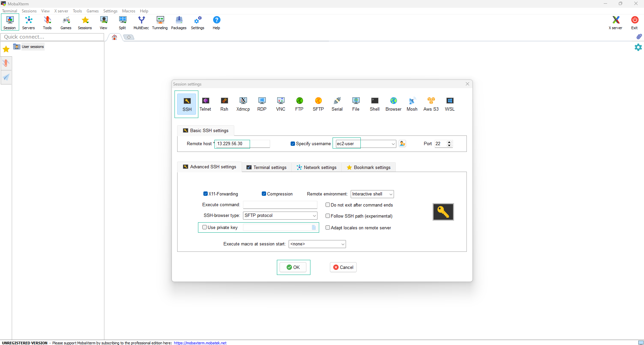This screenshot has height=345, width=644.
Task: Select the SFTP session type
Action: coord(318,104)
